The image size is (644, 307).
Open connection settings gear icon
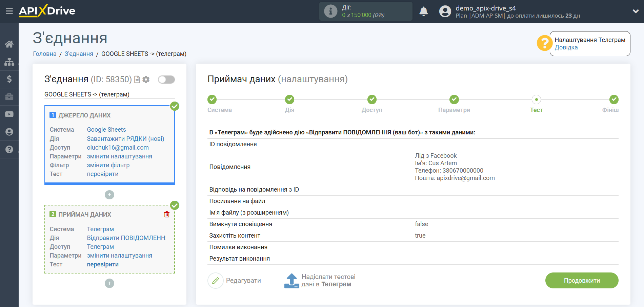coord(146,80)
